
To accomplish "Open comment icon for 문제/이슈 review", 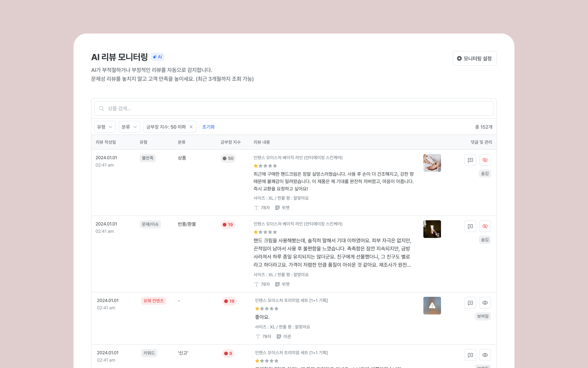I will point(470,226).
